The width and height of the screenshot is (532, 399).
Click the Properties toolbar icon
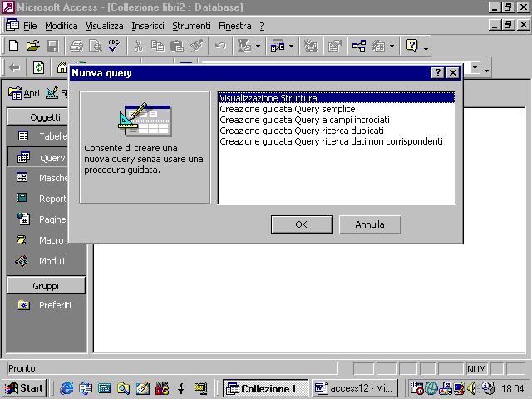334,46
